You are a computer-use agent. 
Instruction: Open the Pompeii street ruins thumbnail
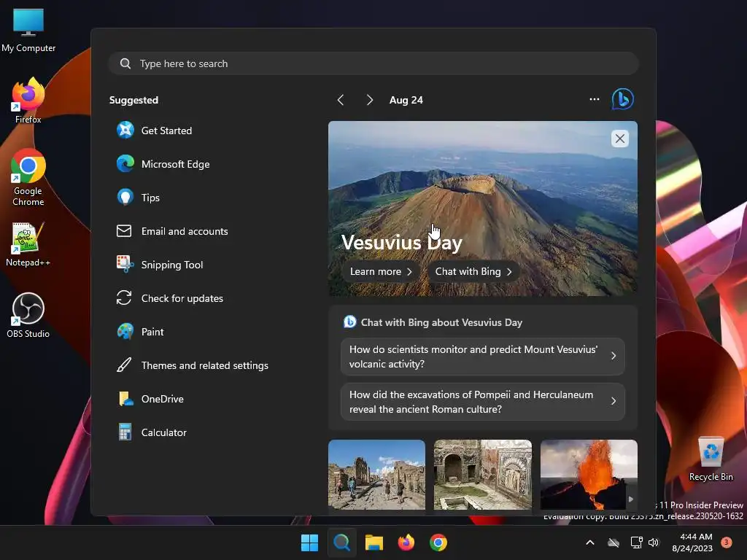pyautogui.click(x=377, y=475)
